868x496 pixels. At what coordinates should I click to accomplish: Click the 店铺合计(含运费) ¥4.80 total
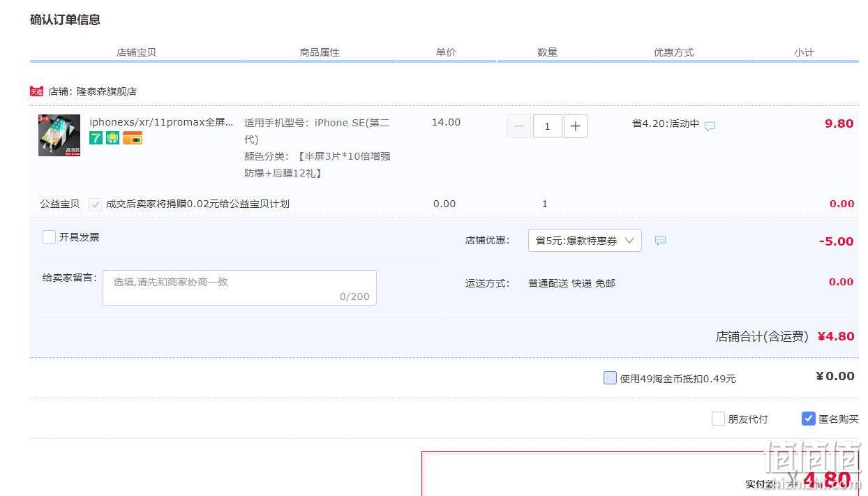coord(785,336)
